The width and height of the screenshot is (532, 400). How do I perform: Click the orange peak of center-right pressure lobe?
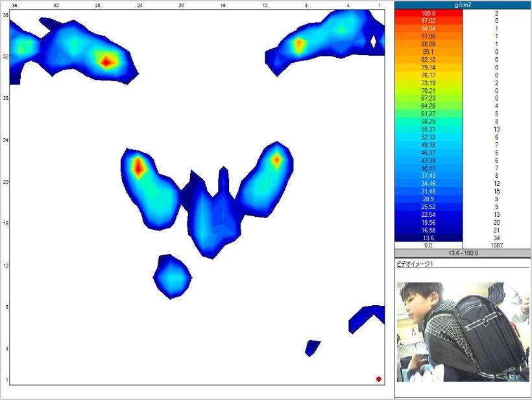pyautogui.click(x=276, y=159)
